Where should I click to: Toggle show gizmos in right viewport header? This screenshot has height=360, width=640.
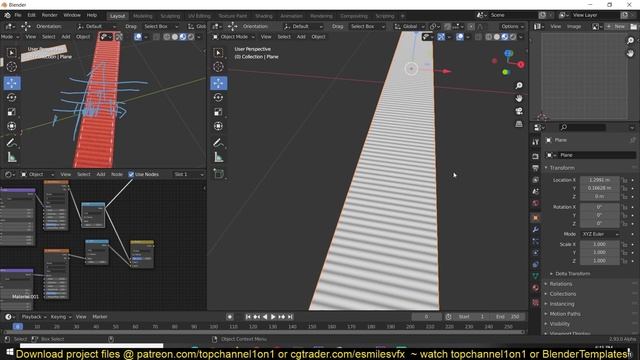441,37
